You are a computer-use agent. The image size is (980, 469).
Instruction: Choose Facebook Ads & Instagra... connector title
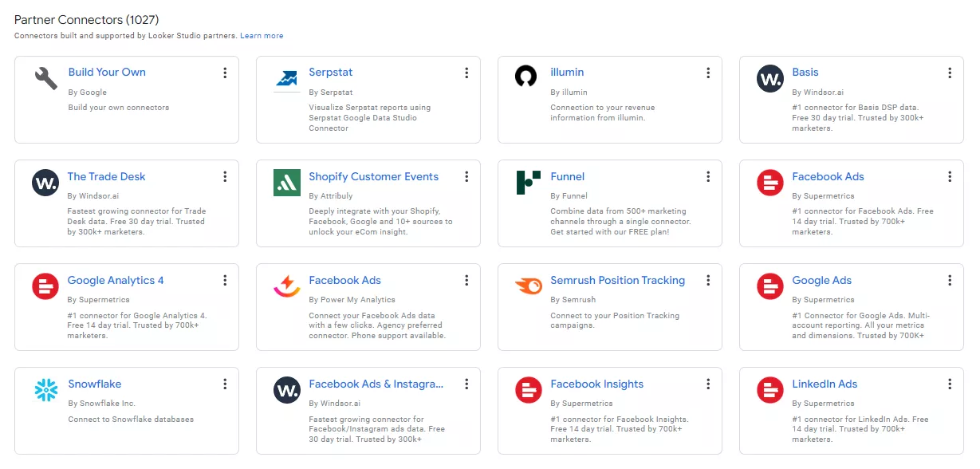(x=376, y=384)
